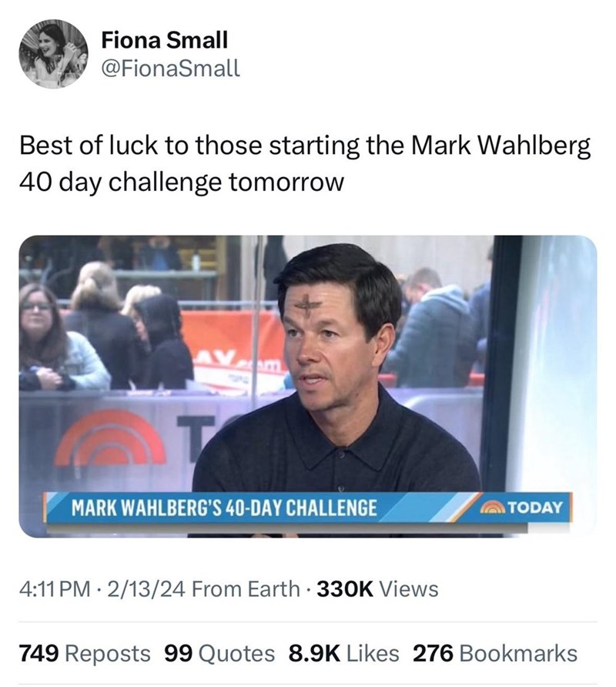
Task: Click the 2/13/24 post date
Action: 139,589
